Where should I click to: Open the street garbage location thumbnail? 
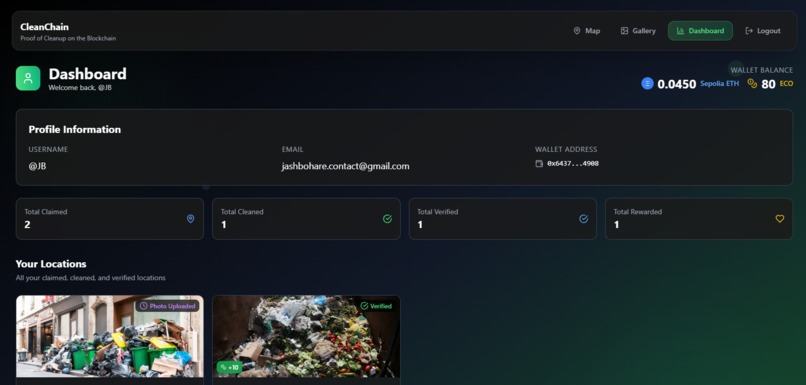click(x=110, y=337)
